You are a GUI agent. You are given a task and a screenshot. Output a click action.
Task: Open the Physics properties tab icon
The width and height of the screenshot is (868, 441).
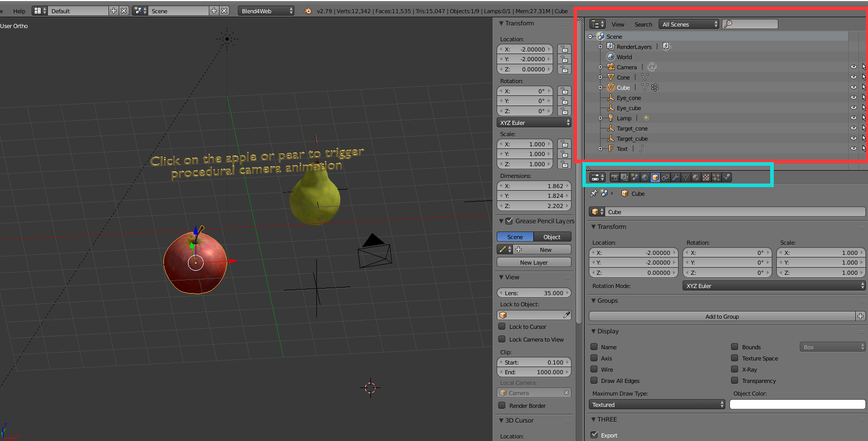pyautogui.click(x=726, y=177)
